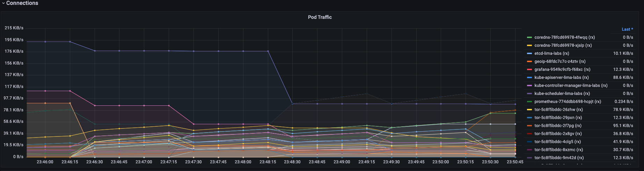Viewport: 644px width, 171px height.
Task: Change kube-apiserver-lima-labs blue swatch color
Action: pos(529,77)
